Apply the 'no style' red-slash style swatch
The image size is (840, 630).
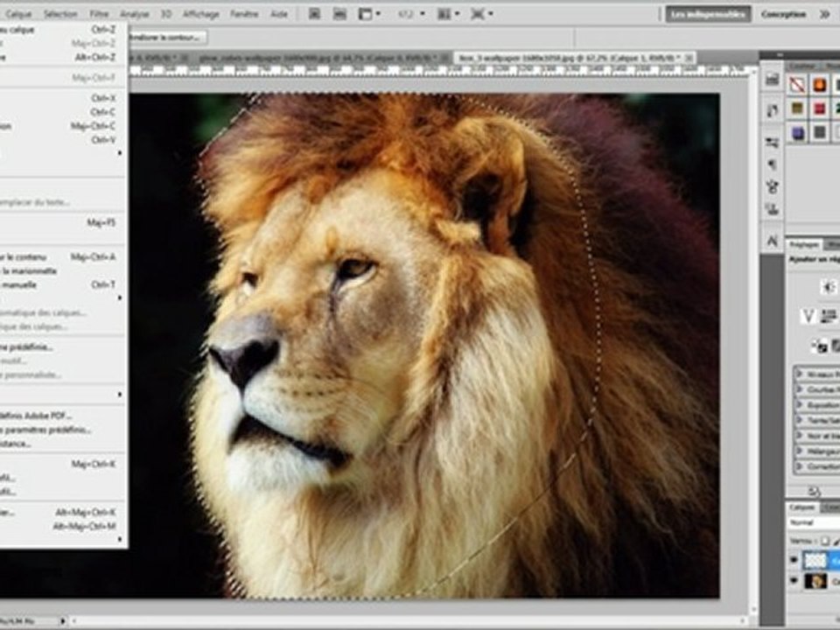[x=797, y=85]
